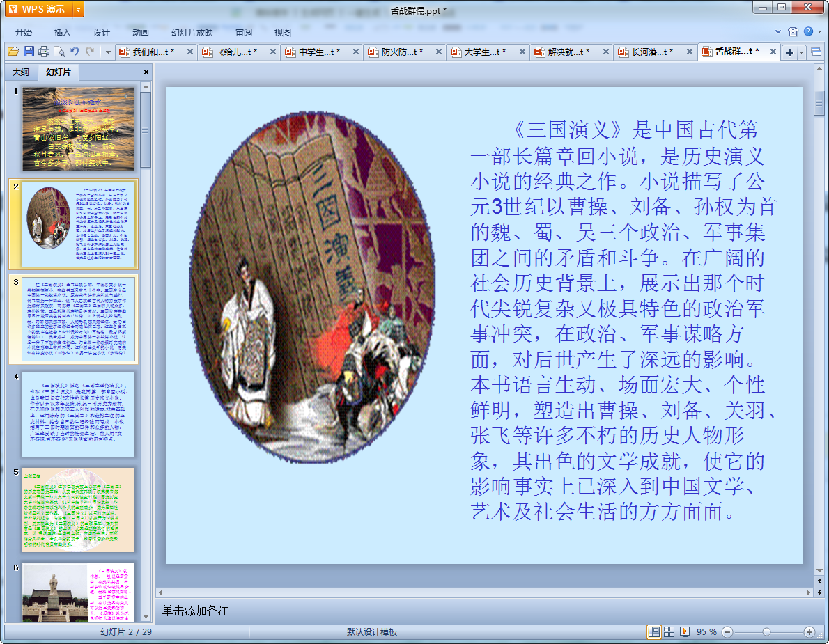
Task: Select slide 4 thumbnail
Action: point(78,415)
